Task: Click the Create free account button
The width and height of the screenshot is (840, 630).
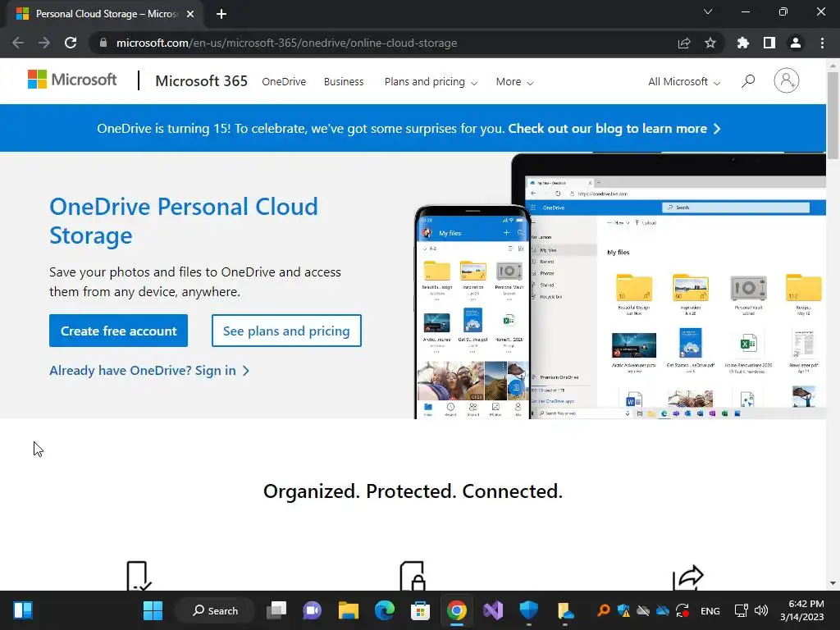Action: point(118,331)
